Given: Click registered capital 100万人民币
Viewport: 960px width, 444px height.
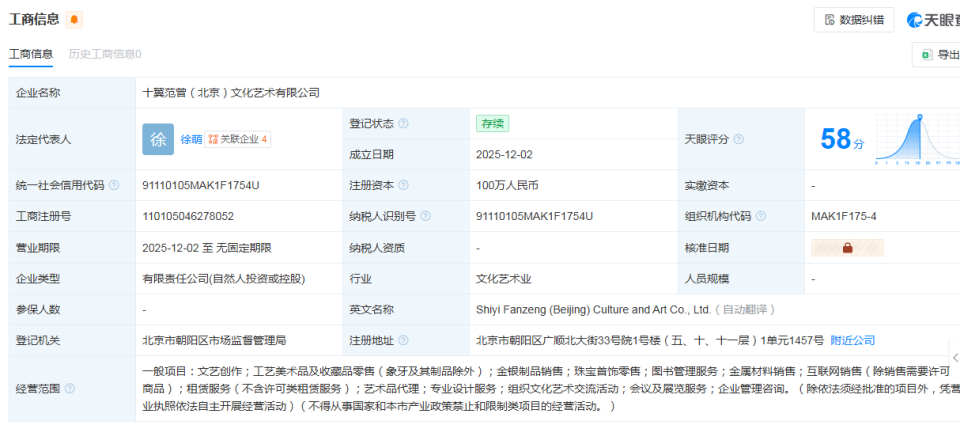Looking at the screenshot, I should 507,185.
